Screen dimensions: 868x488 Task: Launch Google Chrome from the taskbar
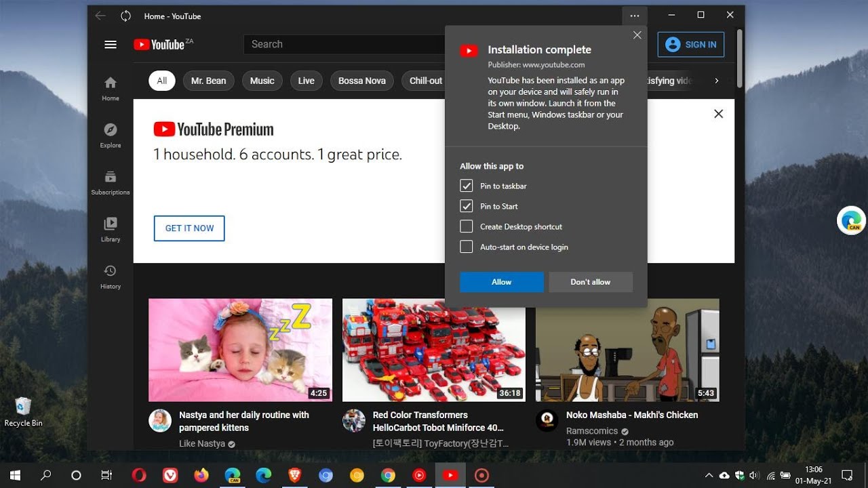(388, 475)
